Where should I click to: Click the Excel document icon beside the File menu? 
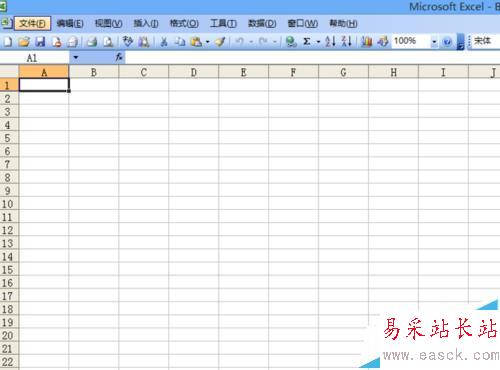click(6, 23)
